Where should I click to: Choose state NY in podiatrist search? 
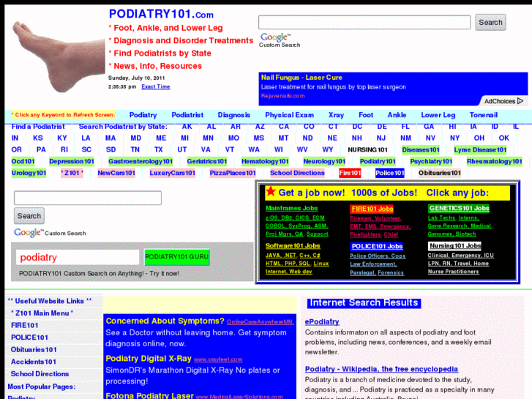454,138
